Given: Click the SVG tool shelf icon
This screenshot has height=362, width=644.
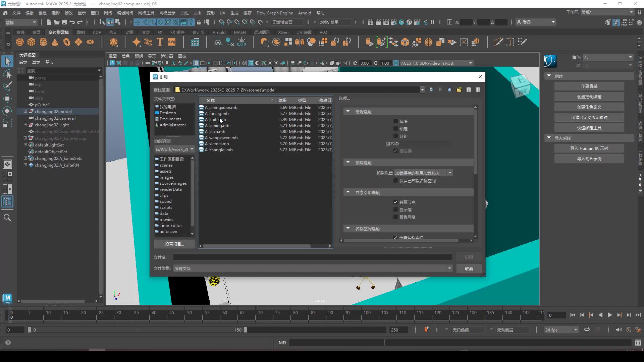Looking at the screenshot, I should click(x=172, y=42).
